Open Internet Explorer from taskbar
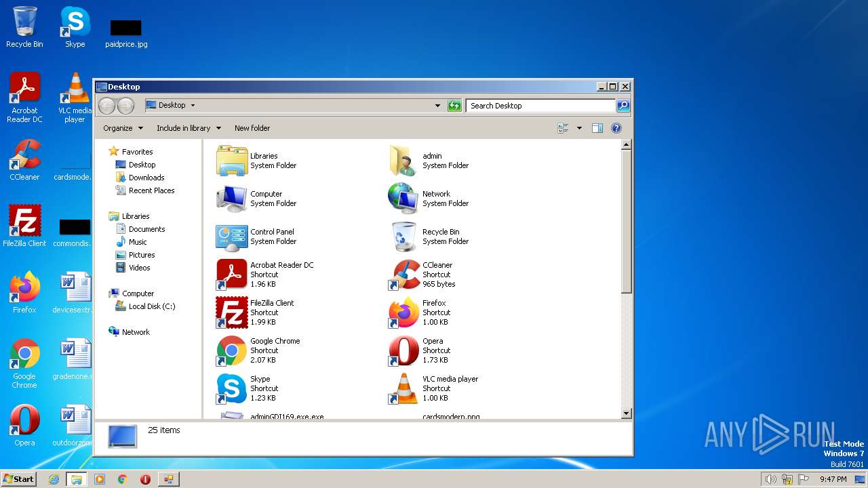This screenshot has width=868, height=488. (x=54, y=479)
